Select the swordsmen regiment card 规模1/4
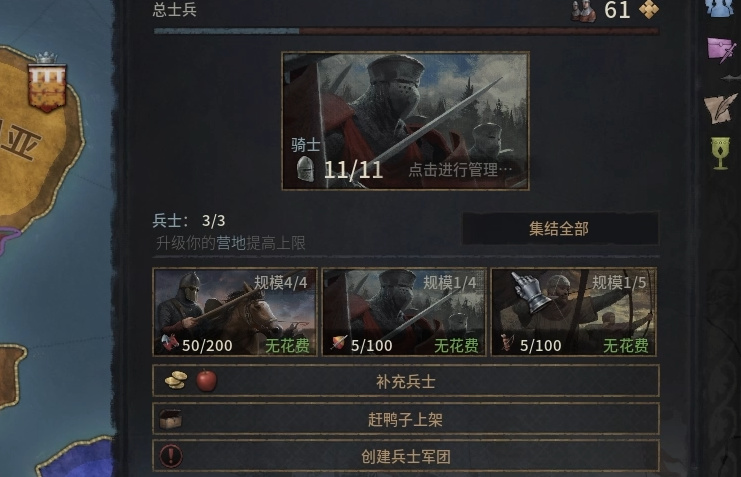The image size is (741, 477). tap(404, 312)
